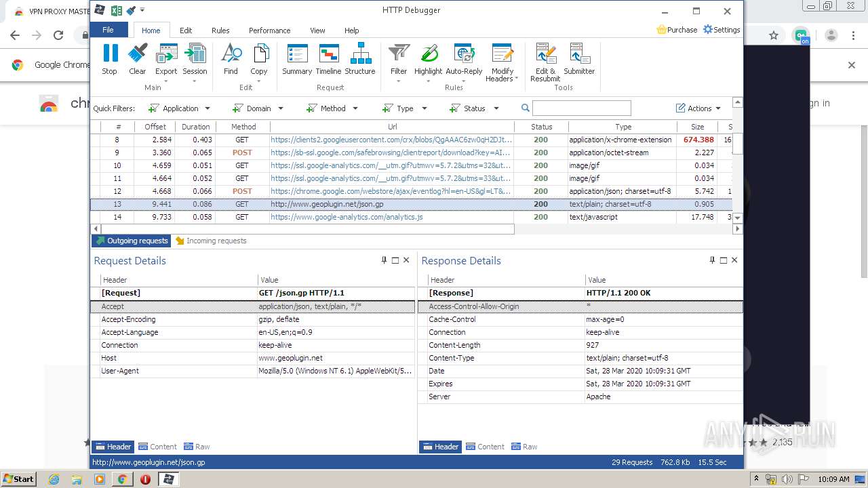The width and height of the screenshot is (868, 488).
Task: Click the Excel export quick-access icon
Action: click(x=117, y=10)
